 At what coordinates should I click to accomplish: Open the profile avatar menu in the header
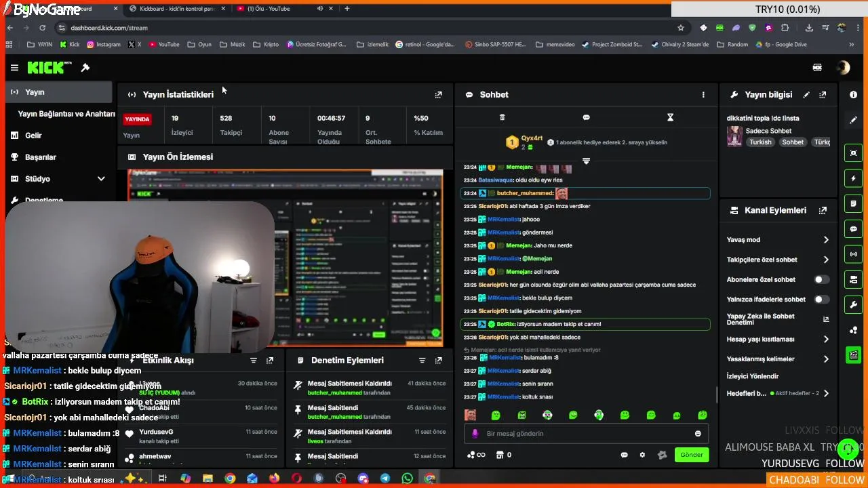pos(843,68)
